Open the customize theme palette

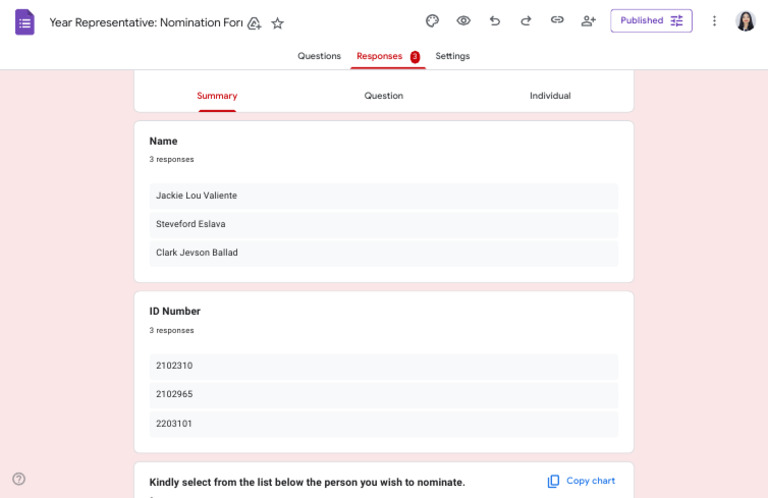[x=432, y=21]
